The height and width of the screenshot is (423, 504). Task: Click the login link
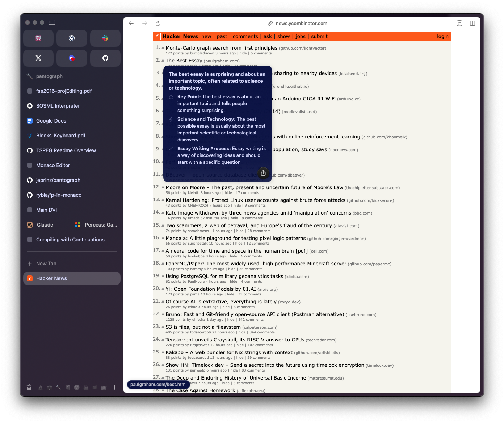point(442,36)
